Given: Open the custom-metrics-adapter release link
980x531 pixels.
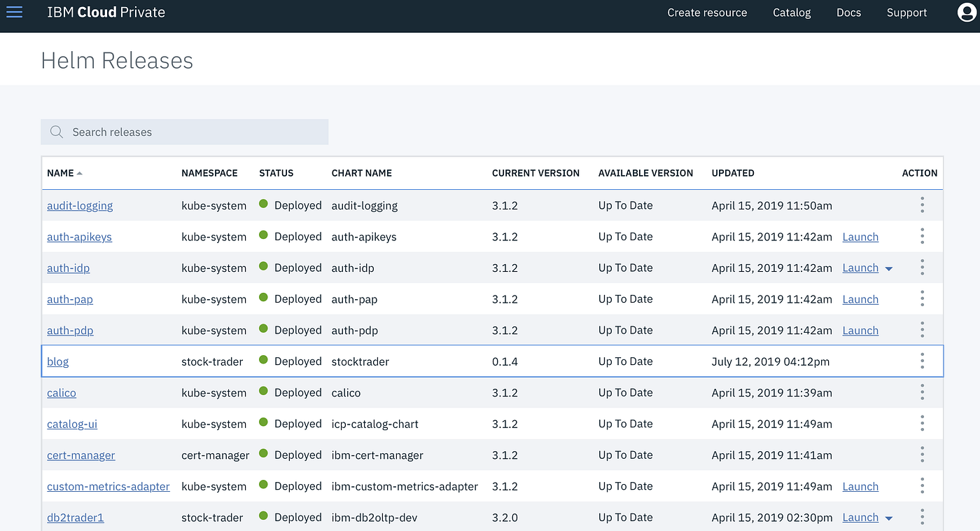Looking at the screenshot, I should (108, 486).
